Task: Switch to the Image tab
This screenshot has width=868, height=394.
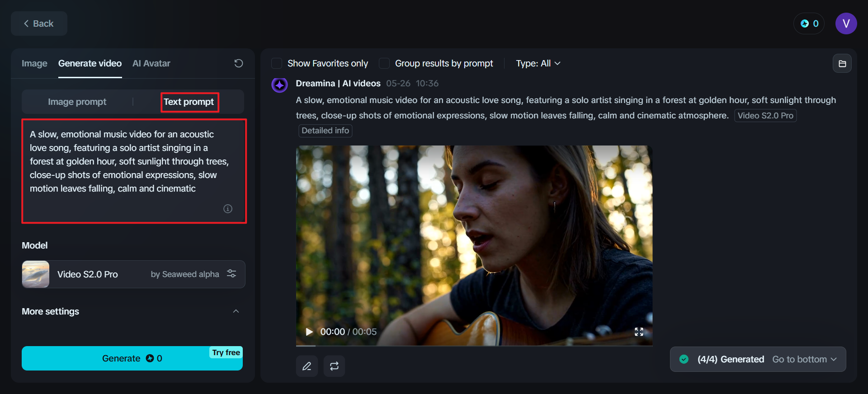Action: point(34,63)
